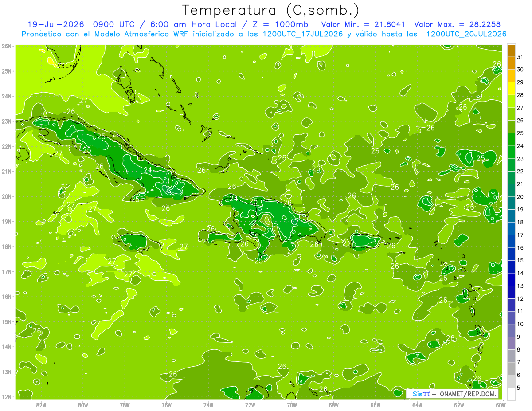
Task: Click the '20N' latitude axis label
Action: [x=7, y=196]
